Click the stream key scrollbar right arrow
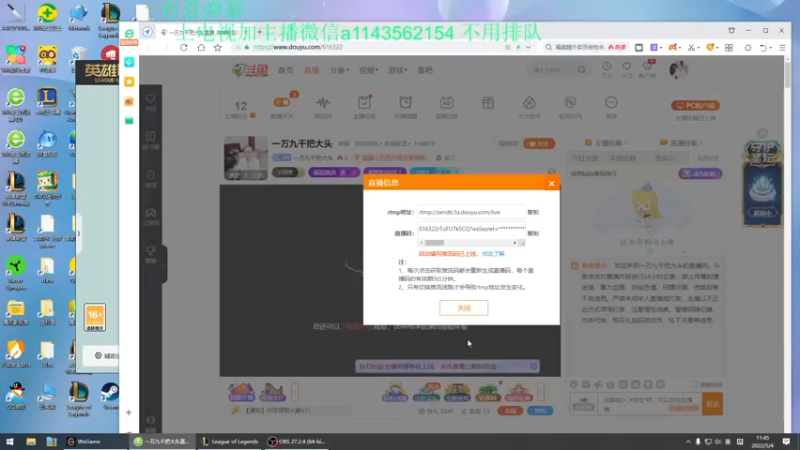800x450 pixels. (515, 243)
